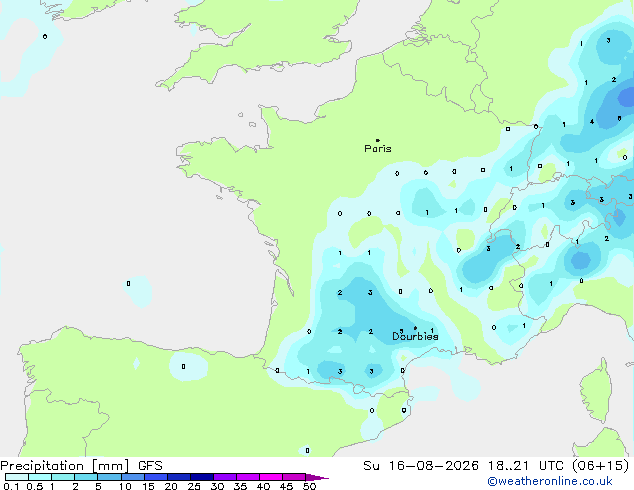The width and height of the screenshot is (634, 490).
Task: Click the '0.1' legend scale label
Action: (11, 486)
